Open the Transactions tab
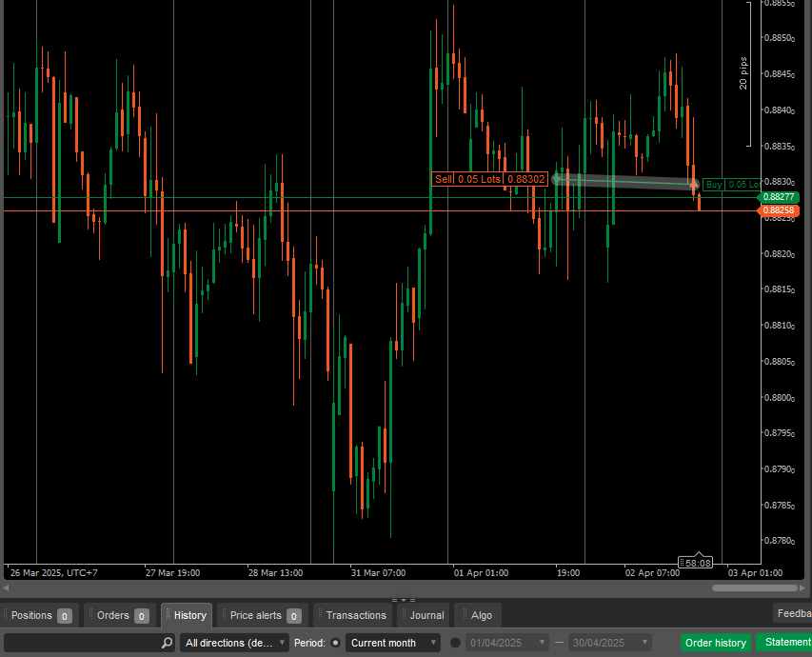 (x=355, y=615)
